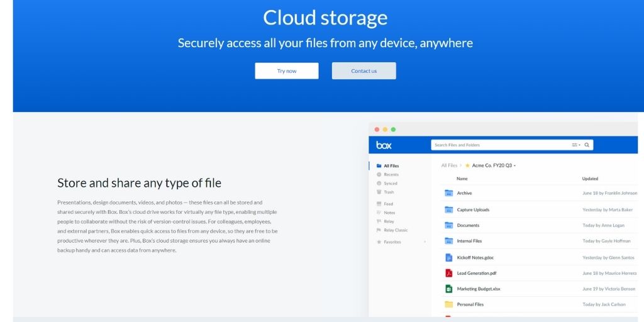The height and width of the screenshot is (322, 644).
Task: Click the Synced status icon
Action: click(379, 184)
